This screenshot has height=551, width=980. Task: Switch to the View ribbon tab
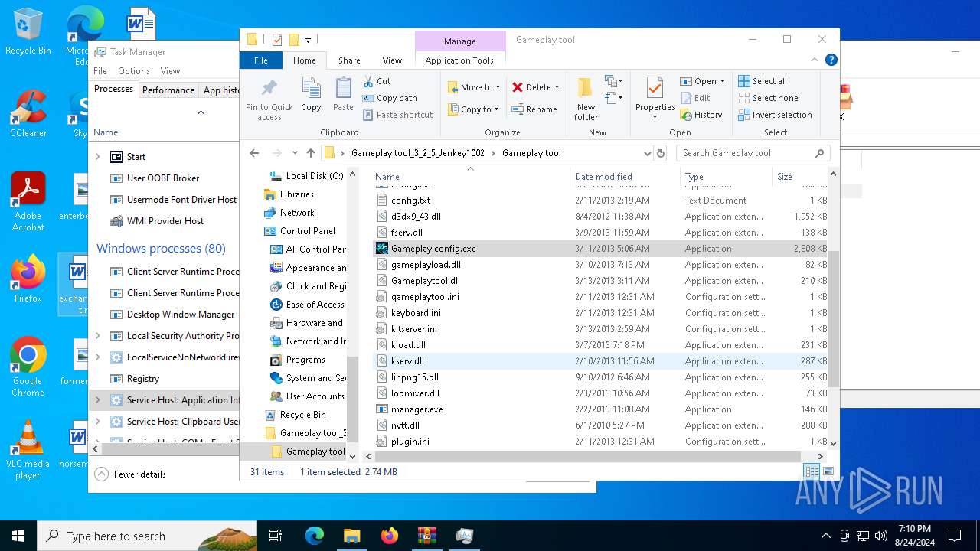(392, 60)
